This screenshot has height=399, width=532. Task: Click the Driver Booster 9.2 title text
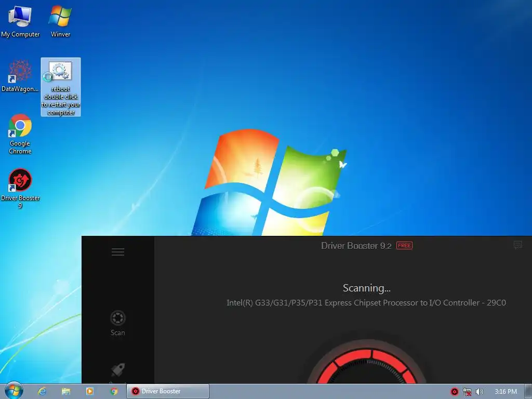(356, 246)
